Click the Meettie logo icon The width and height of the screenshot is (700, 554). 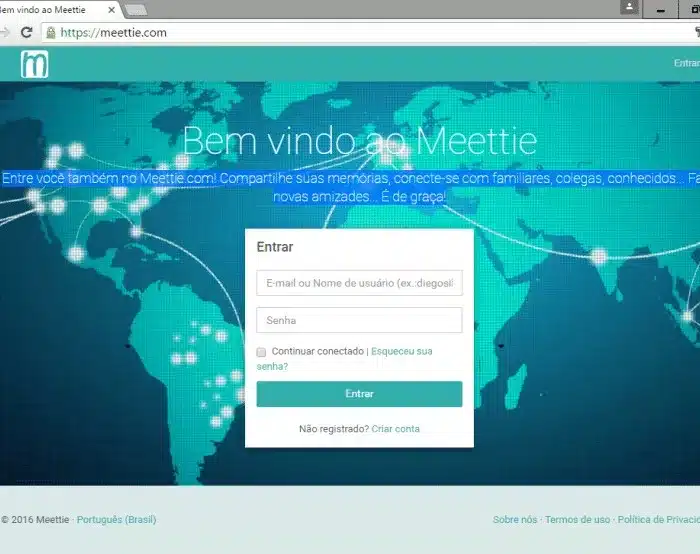click(x=35, y=64)
